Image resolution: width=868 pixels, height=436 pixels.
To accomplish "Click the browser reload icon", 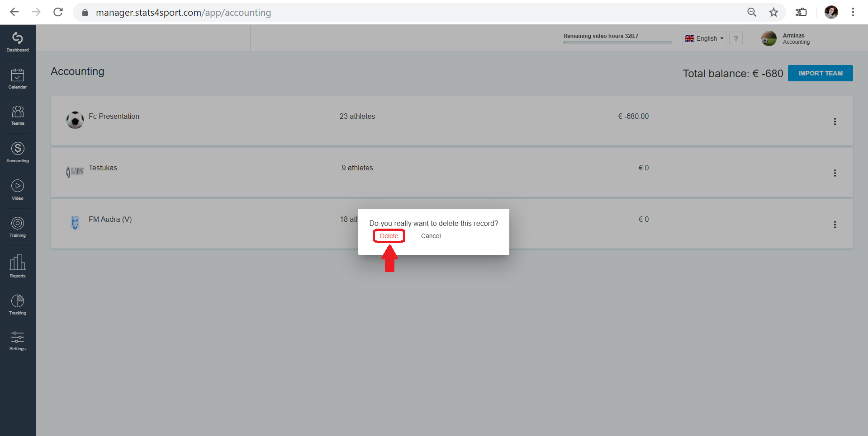I will (58, 12).
